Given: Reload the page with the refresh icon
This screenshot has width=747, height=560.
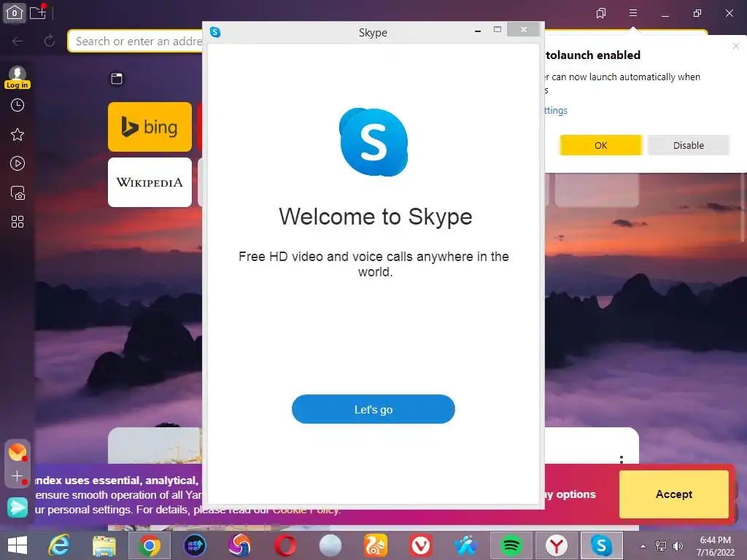Looking at the screenshot, I should [49, 42].
